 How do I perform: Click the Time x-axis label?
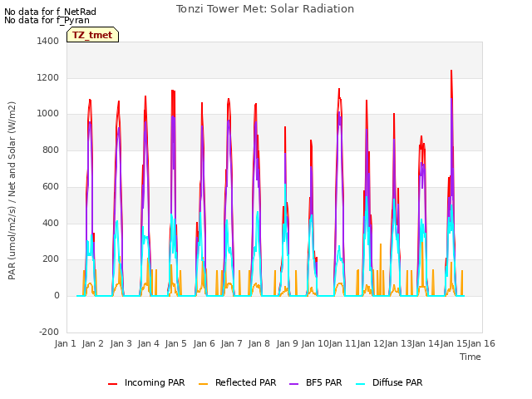(470, 357)
